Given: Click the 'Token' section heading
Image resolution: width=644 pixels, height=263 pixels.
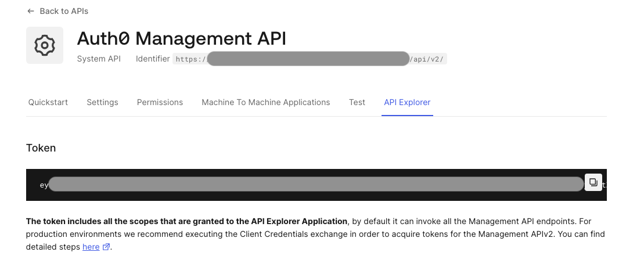Looking at the screenshot, I should click(41, 148).
